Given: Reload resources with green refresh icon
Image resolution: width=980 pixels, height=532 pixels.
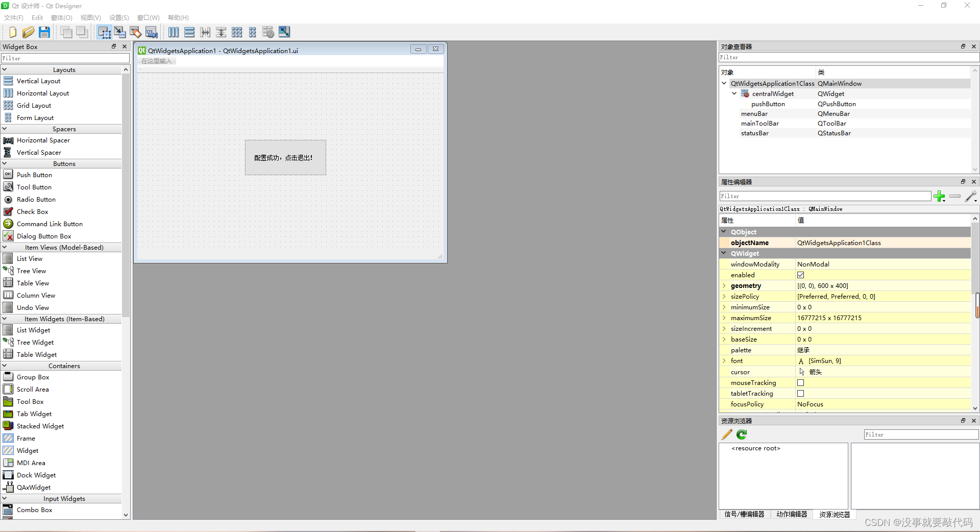Looking at the screenshot, I should coord(742,434).
